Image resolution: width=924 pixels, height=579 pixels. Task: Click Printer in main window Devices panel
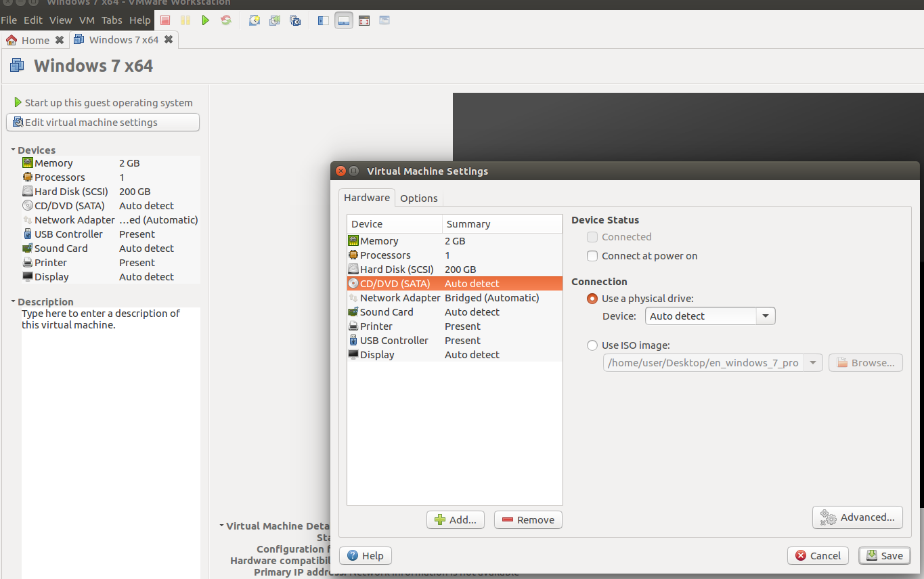click(x=111, y=263)
